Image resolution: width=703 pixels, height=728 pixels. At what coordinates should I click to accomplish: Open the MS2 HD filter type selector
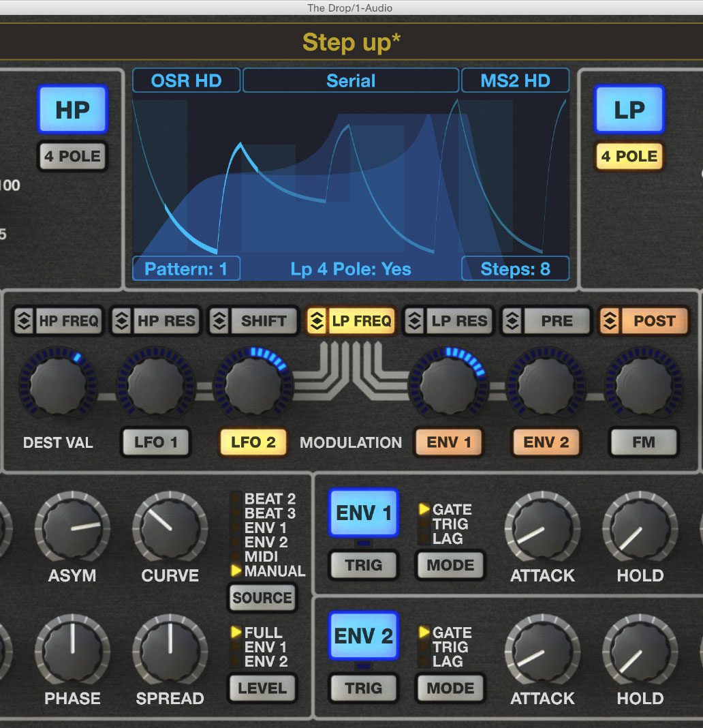coord(515,81)
